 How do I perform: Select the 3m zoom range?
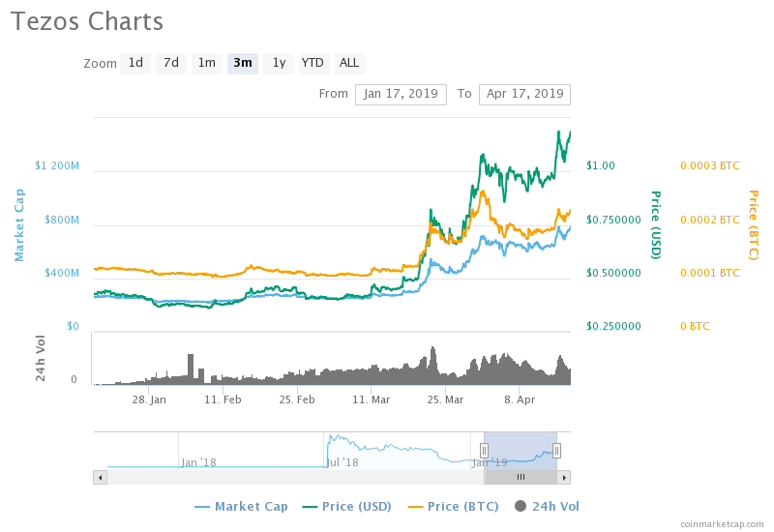[x=243, y=63]
